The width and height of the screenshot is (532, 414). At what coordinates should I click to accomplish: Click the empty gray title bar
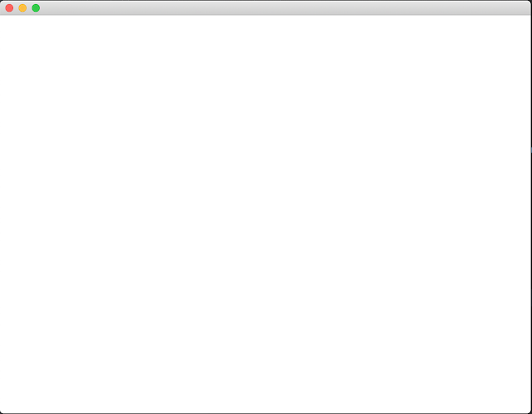(x=285, y=7)
